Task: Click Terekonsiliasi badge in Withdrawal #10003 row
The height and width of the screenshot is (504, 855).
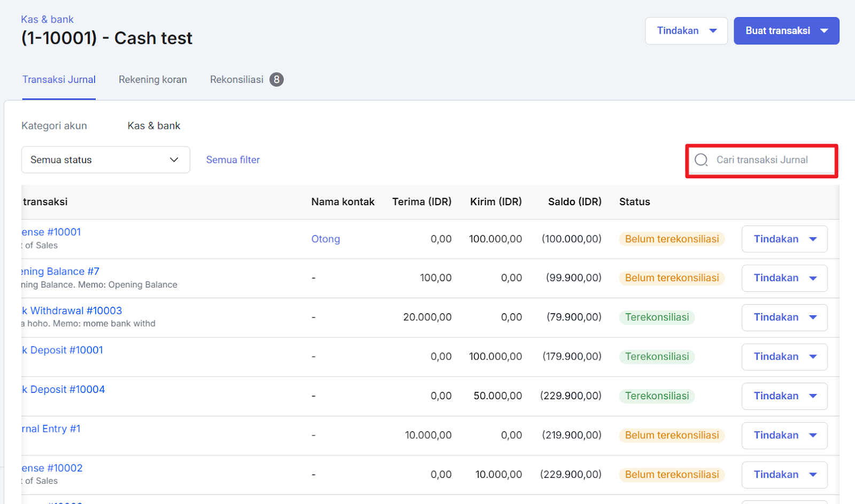Action: click(x=657, y=317)
